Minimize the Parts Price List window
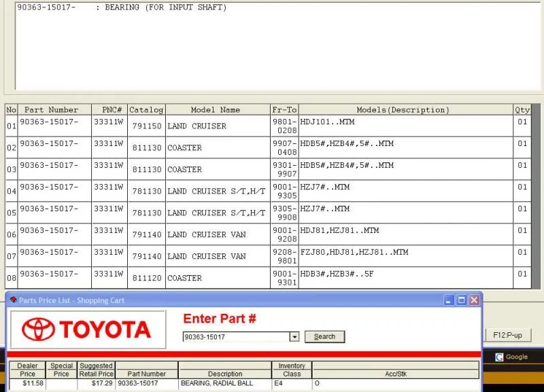 click(449, 300)
